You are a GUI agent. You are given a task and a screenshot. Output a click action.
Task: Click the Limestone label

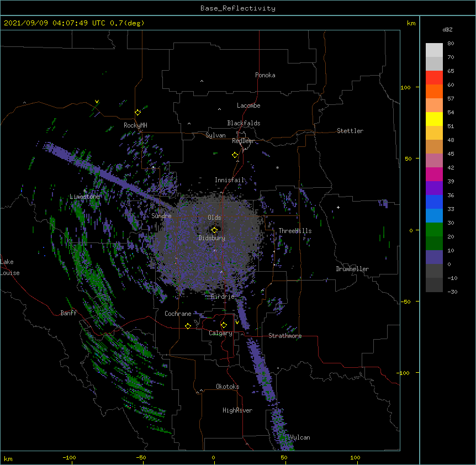[x=84, y=197]
